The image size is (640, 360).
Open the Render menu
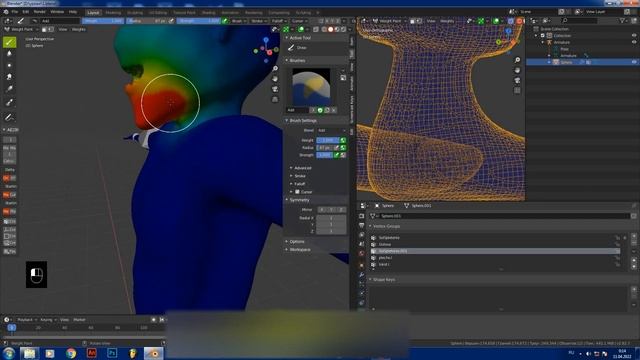click(40, 12)
